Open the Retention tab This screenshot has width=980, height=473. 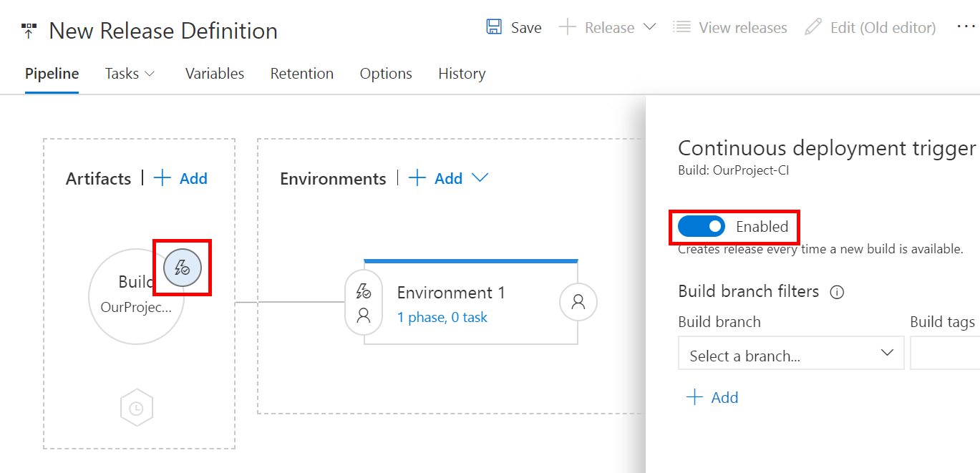pos(301,74)
